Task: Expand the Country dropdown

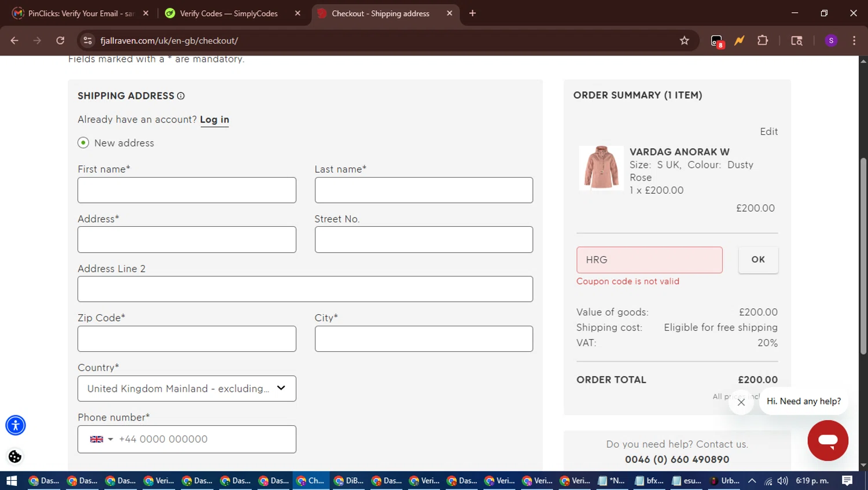Action: (187, 389)
